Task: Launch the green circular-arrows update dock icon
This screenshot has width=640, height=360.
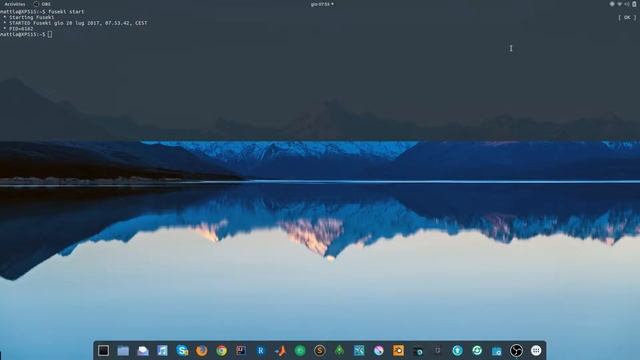Action: click(x=477, y=350)
